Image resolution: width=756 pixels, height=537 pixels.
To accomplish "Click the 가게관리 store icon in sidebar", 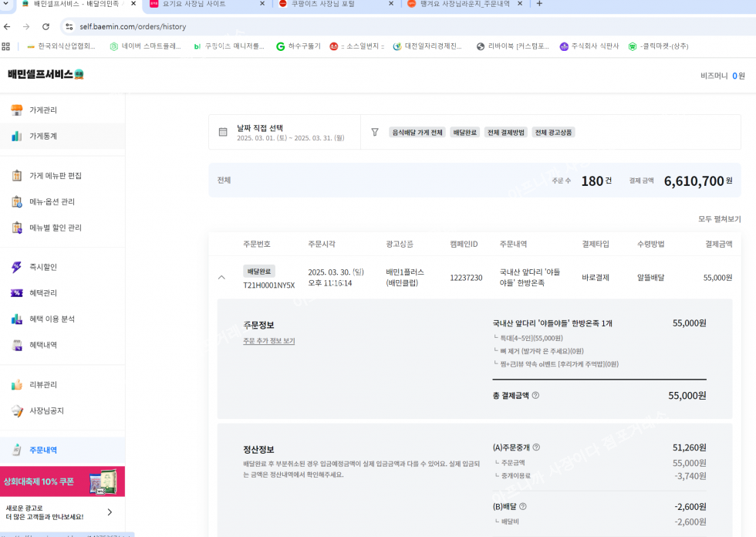I will coord(17,110).
